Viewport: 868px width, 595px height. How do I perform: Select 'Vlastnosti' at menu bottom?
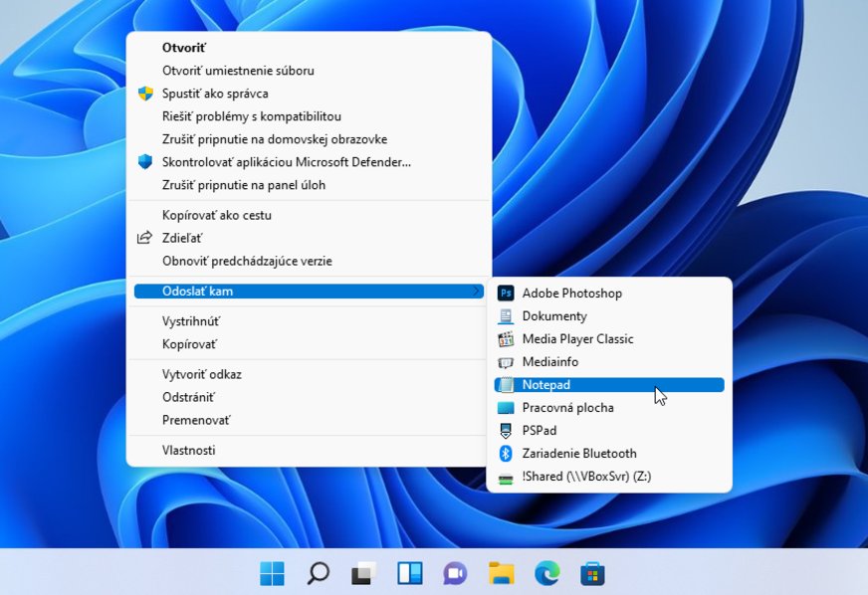[x=189, y=451]
